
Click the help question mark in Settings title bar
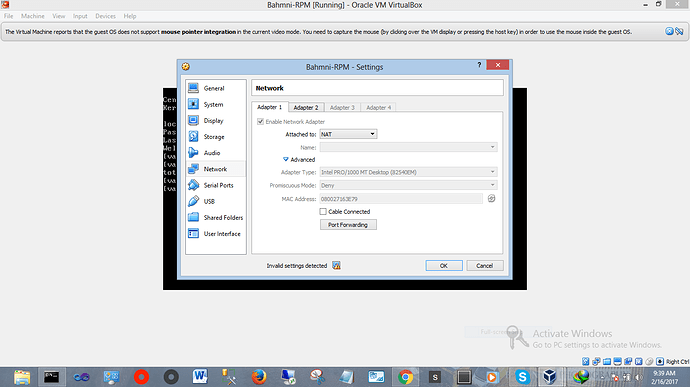coord(479,65)
